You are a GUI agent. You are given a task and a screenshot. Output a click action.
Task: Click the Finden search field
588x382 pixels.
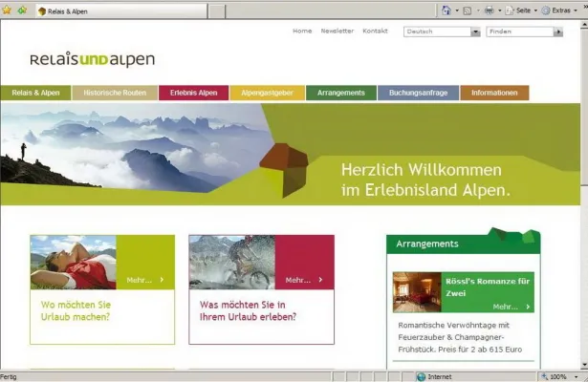pos(520,32)
